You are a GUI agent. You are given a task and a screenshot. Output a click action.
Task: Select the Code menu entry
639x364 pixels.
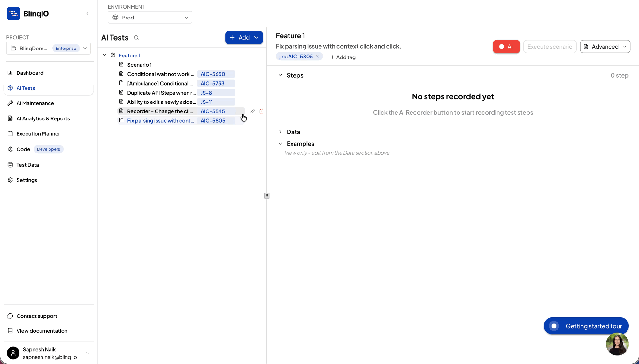click(x=23, y=149)
